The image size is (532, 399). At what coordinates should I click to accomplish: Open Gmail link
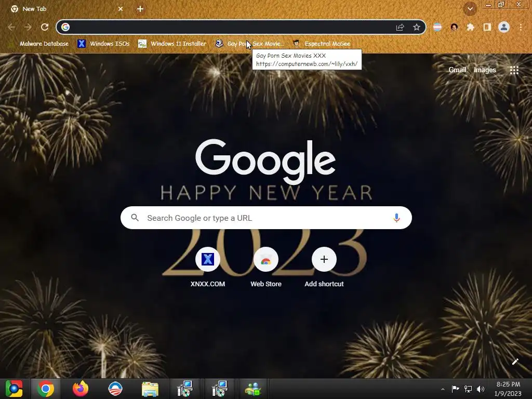click(x=457, y=70)
